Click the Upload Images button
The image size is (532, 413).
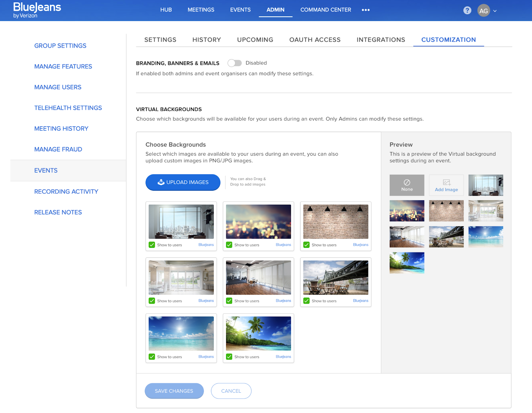[183, 182]
